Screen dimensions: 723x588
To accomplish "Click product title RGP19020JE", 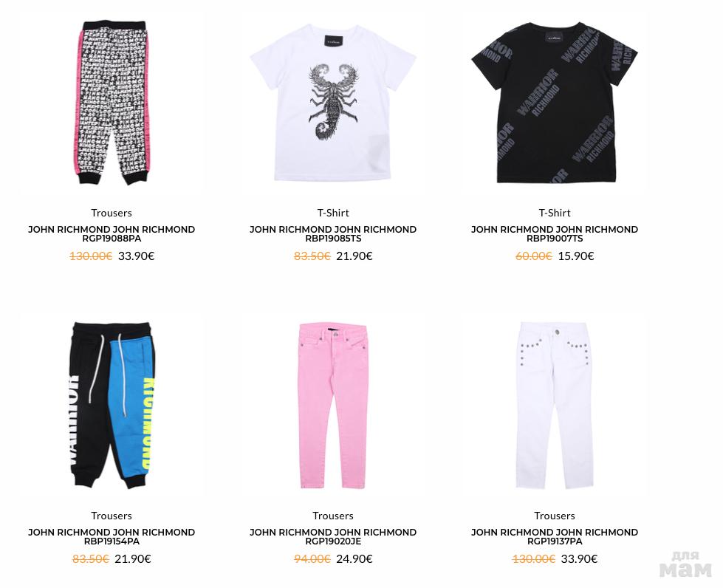I will [333, 537].
